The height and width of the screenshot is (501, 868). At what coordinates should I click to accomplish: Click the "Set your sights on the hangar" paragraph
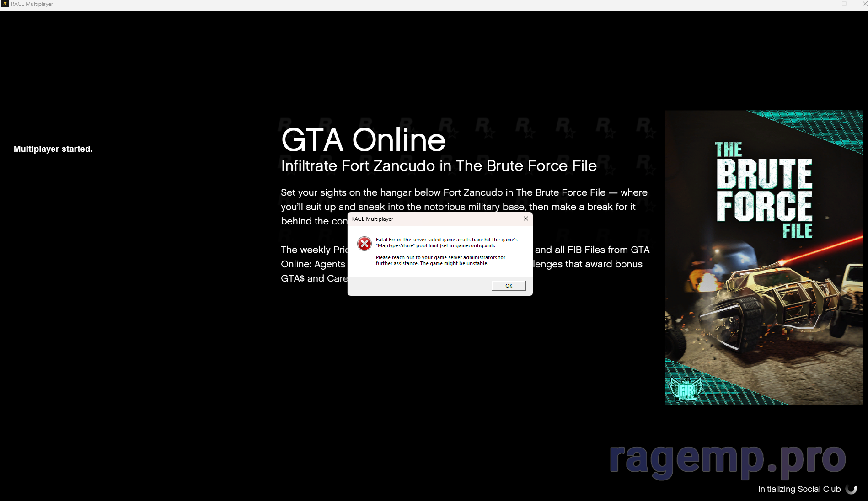(464, 193)
